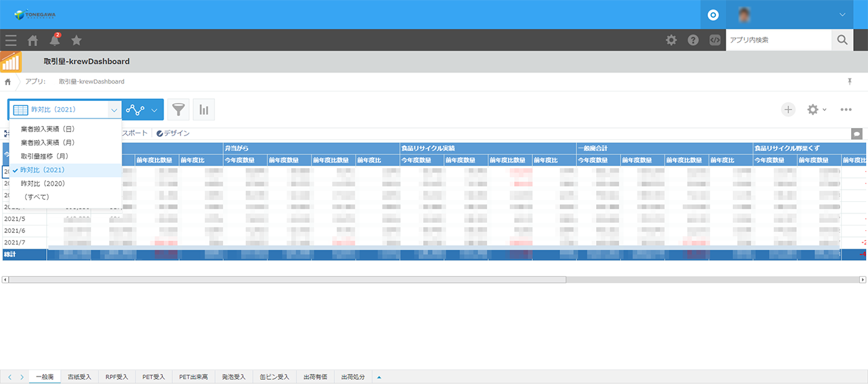The height and width of the screenshot is (384, 868).
Task: Click the アプリ内検索 search field
Action: coord(778,40)
